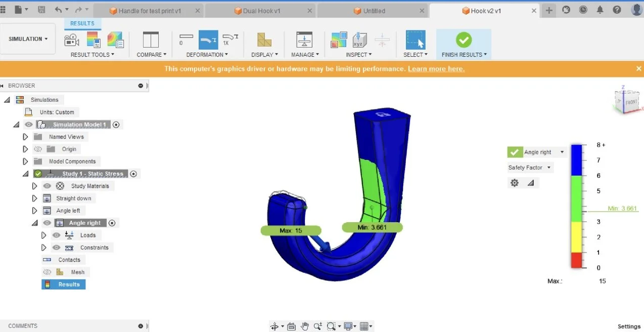This screenshot has height=332, width=644.
Task: Collapse the Simulations tree node
Action: pos(7,100)
